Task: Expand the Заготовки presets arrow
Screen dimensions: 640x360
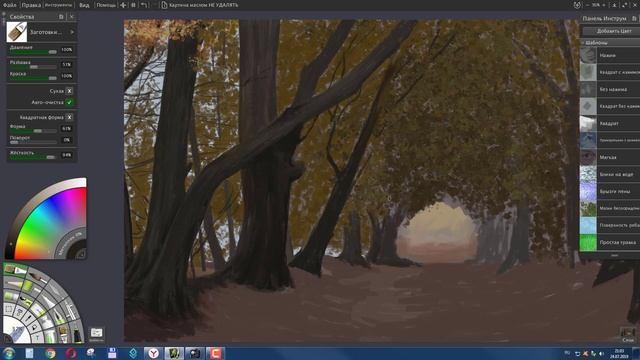Action: point(72,32)
